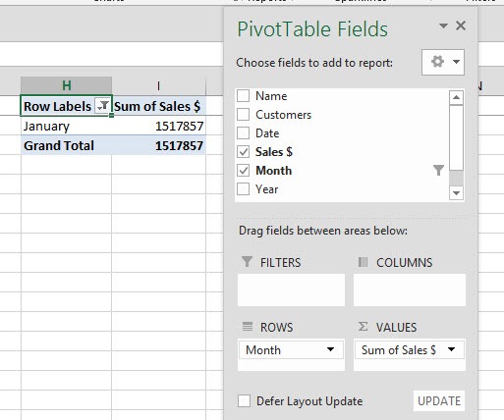
Task: Check the Name field checkbox
Action: coord(243,96)
